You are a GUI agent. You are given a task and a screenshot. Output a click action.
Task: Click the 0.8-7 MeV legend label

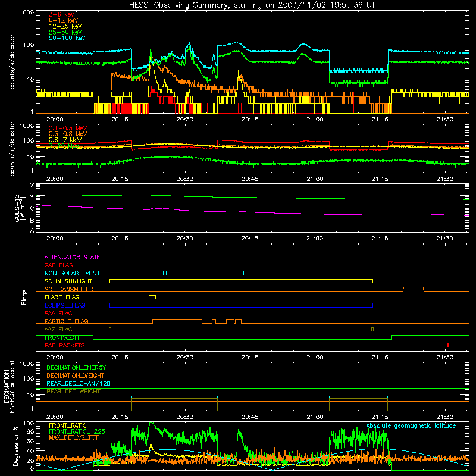click(65, 140)
